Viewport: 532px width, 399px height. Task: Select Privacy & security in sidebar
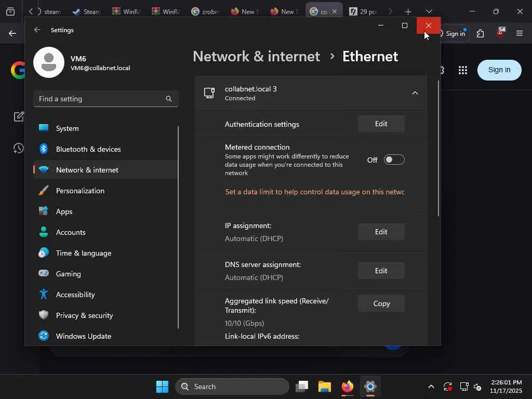click(84, 315)
